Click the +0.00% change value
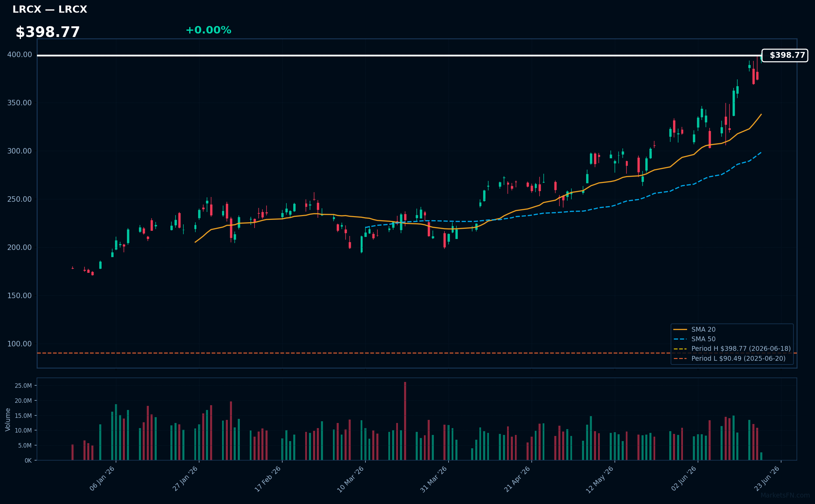 (x=208, y=30)
